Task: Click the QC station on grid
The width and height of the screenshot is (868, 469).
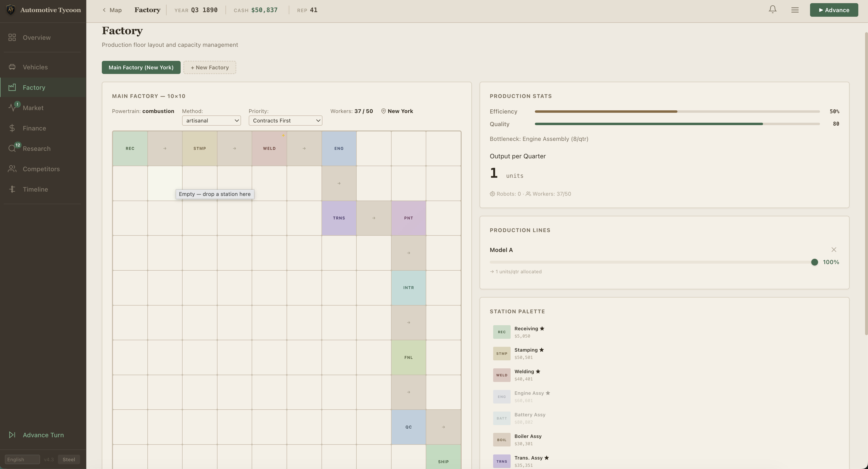Action: tap(408, 427)
